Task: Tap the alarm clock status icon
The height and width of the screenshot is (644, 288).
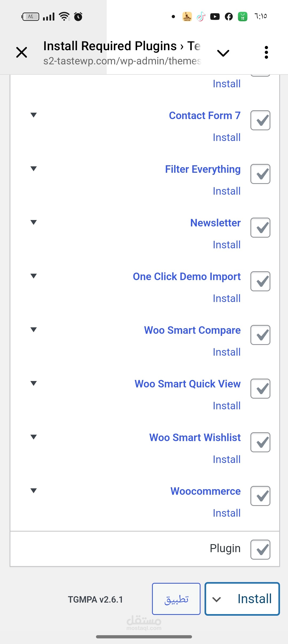Action: (78, 17)
